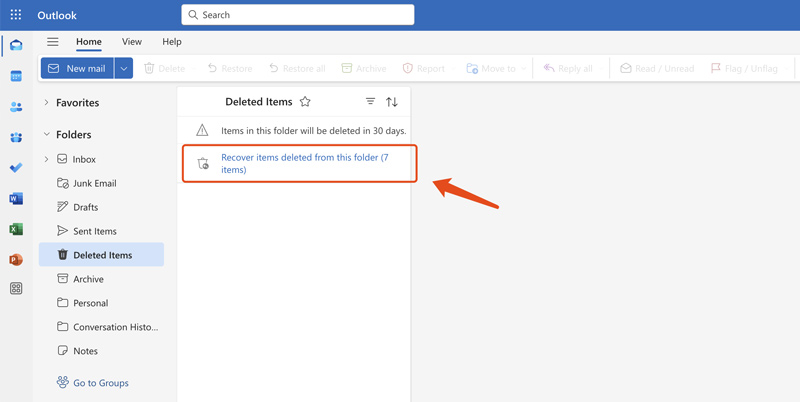Viewport: 800px width, 402px height.
Task: Switch to the View tab
Action: [131, 42]
